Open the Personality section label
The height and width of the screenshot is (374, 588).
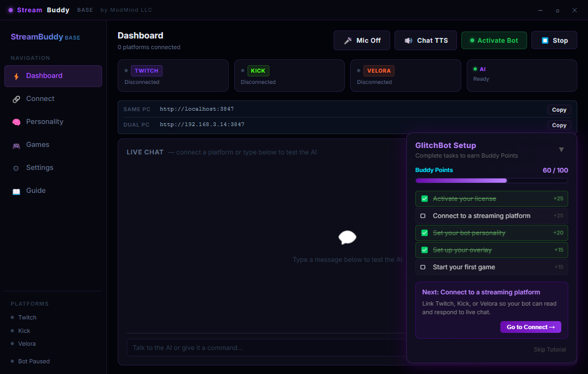44,121
